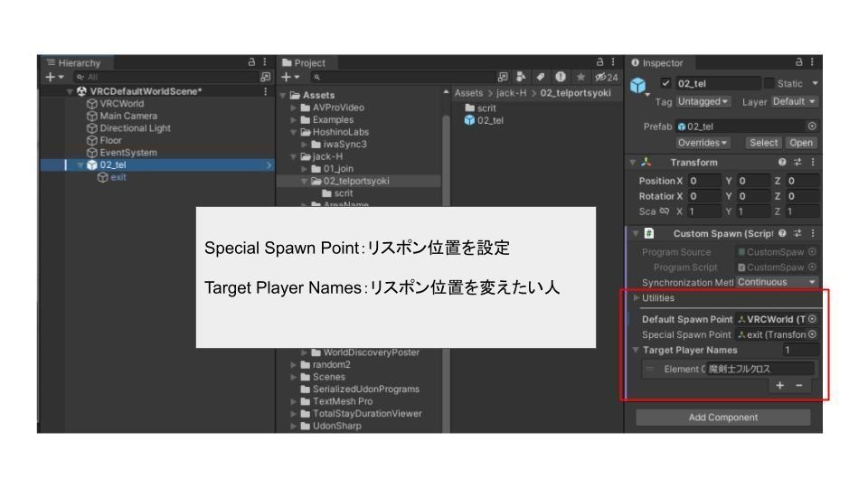The width and height of the screenshot is (868, 488).
Task: Open Transform component presets icon
Action: pyautogui.click(x=797, y=162)
